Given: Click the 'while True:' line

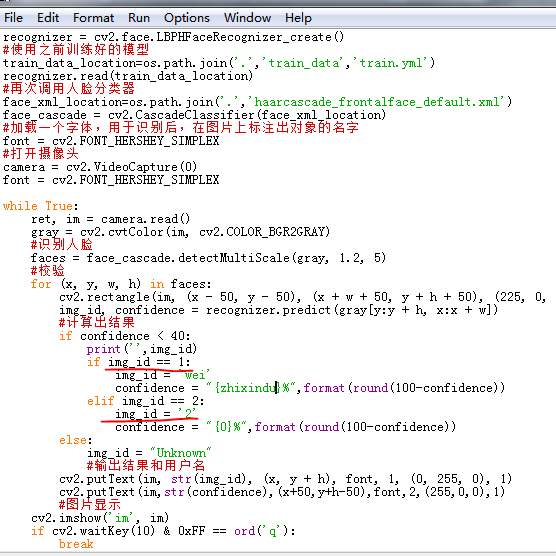Looking at the screenshot, I should 41,206.
